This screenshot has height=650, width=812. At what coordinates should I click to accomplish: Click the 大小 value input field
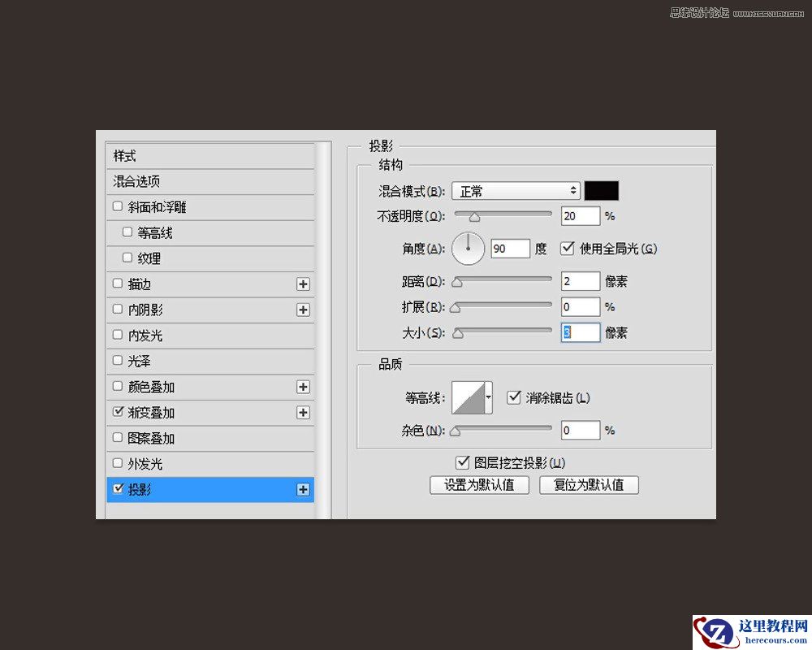click(580, 332)
